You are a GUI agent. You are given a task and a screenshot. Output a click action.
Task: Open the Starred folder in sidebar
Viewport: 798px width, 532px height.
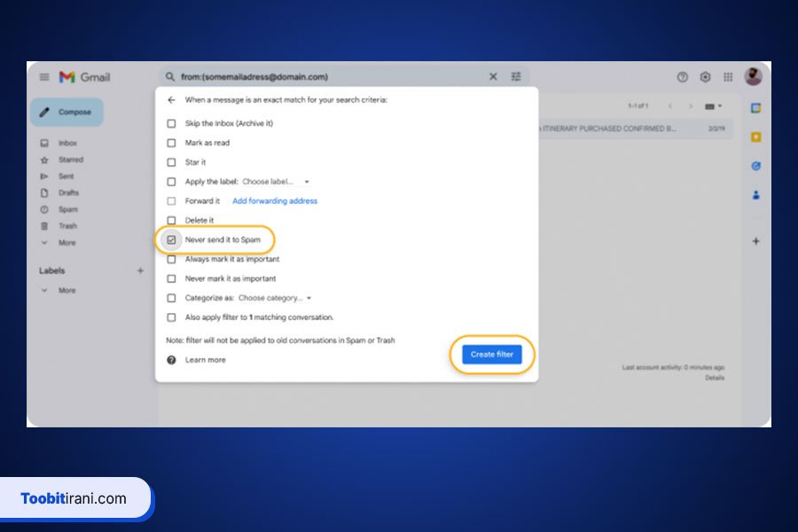point(70,160)
